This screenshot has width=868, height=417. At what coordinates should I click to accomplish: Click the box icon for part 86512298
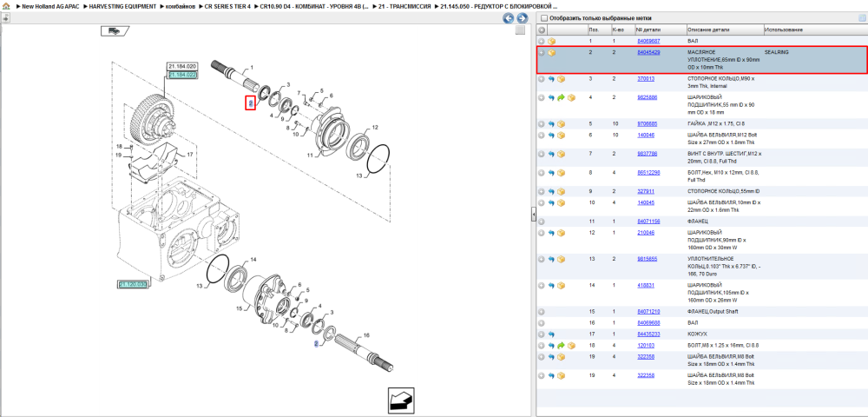(x=562, y=173)
